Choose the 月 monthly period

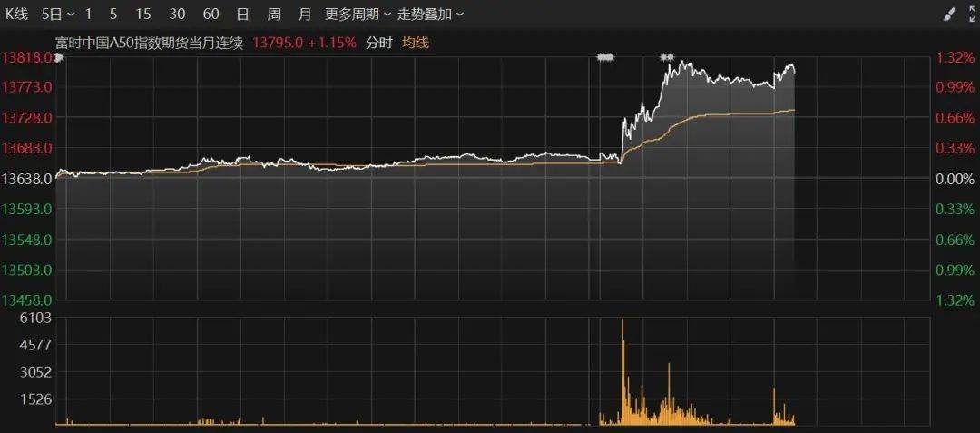pos(305,15)
